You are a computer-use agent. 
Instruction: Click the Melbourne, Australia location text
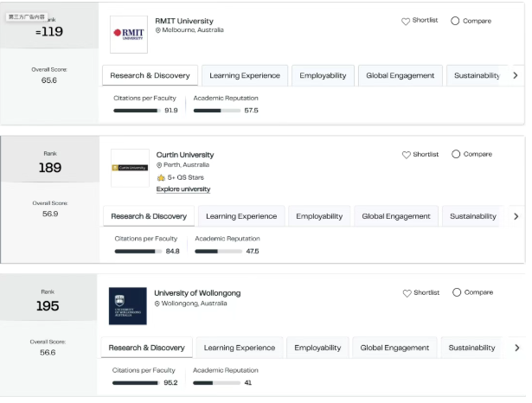click(193, 30)
